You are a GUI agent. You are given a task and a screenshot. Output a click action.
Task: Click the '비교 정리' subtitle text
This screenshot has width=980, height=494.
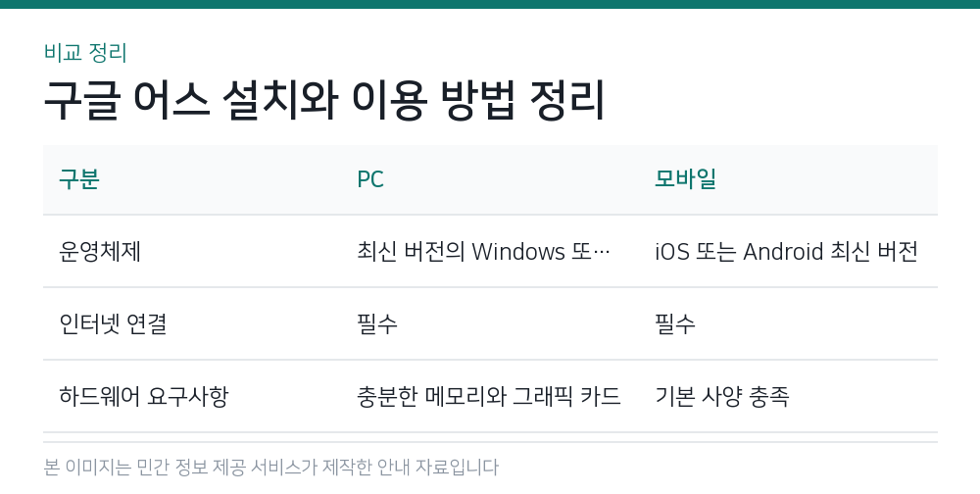point(85,53)
